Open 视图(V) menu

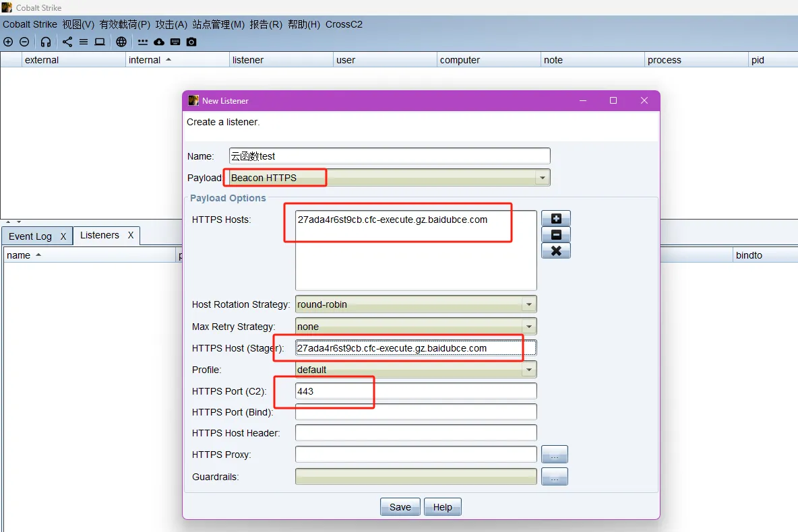(78, 24)
